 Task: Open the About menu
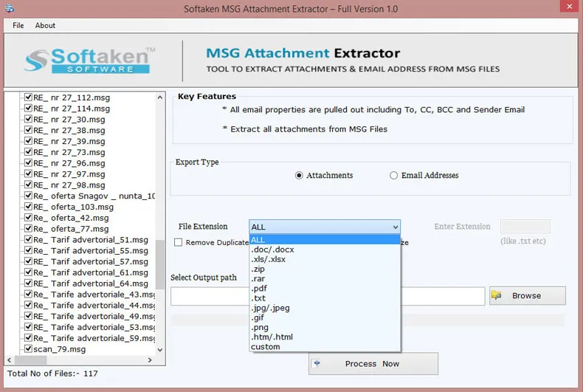[x=45, y=25]
